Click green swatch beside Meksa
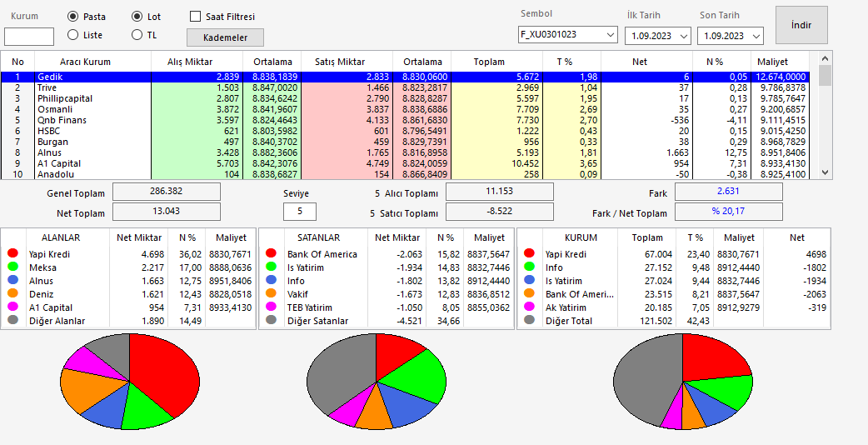Image resolution: width=868 pixels, height=445 pixels. (x=12, y=267)
